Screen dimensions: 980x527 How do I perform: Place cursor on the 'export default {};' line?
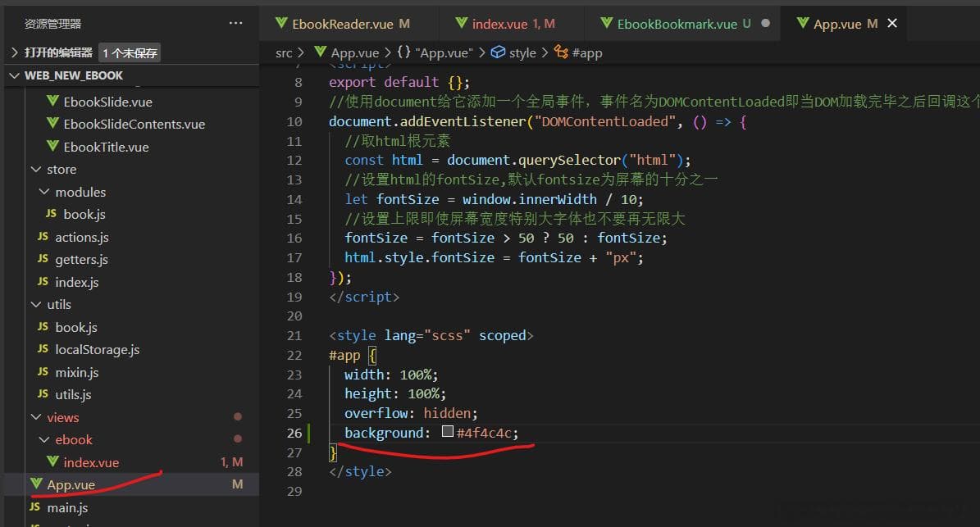tap(399, 83)
